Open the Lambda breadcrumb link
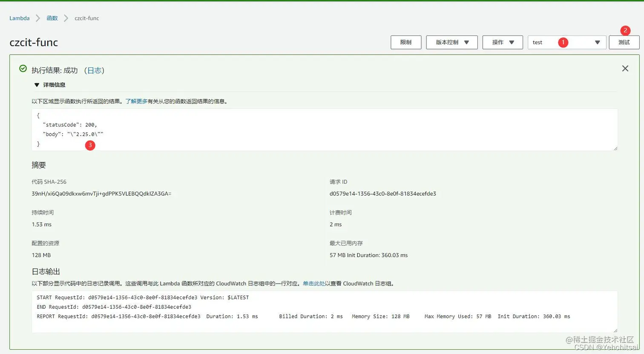Image resolution: width=644 pixels, height=354 pixels. tap(20, 18)
